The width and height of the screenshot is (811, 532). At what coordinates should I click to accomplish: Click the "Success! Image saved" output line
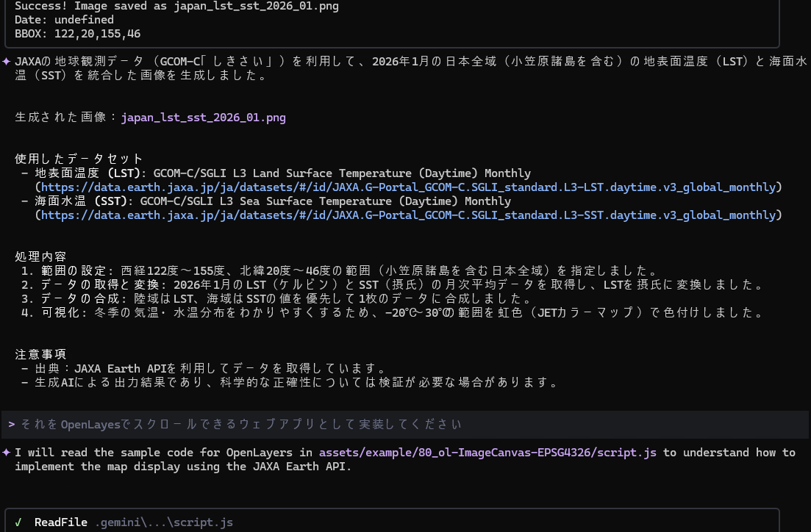[176, 6]
